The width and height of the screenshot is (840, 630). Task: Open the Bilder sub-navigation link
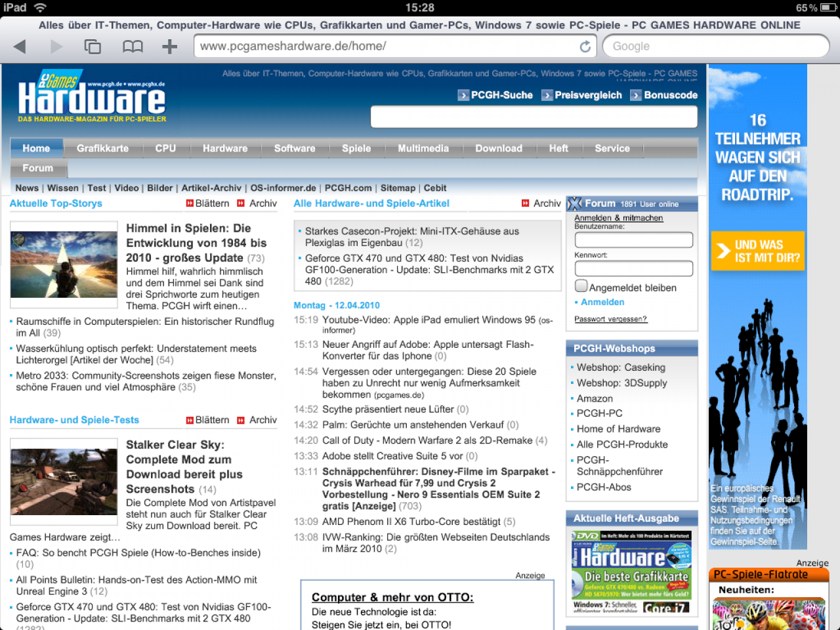click(x=159, y=188)
